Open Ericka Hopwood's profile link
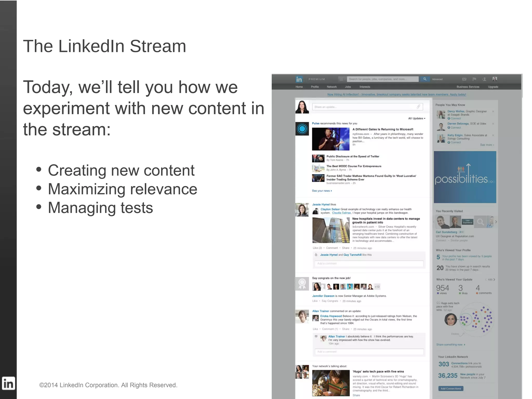The width and height of the screenshot is (532, 399). (331, 316)
